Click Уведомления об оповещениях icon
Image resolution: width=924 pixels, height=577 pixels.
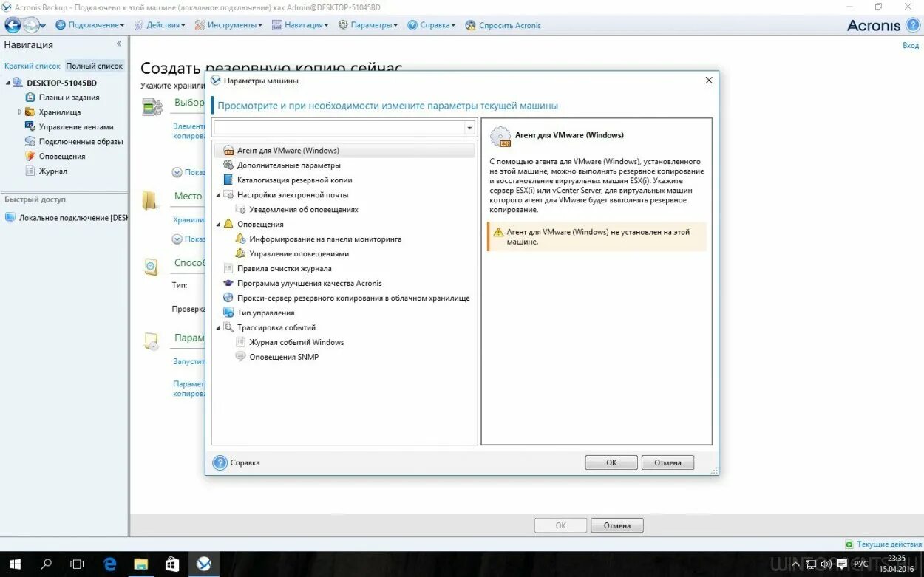pos(240,210)
